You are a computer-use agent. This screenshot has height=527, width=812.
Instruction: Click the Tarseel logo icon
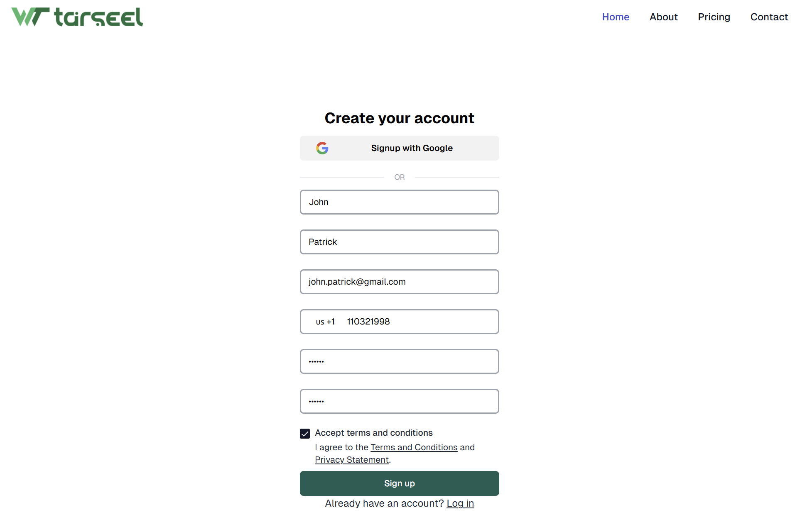pos(30,17)
